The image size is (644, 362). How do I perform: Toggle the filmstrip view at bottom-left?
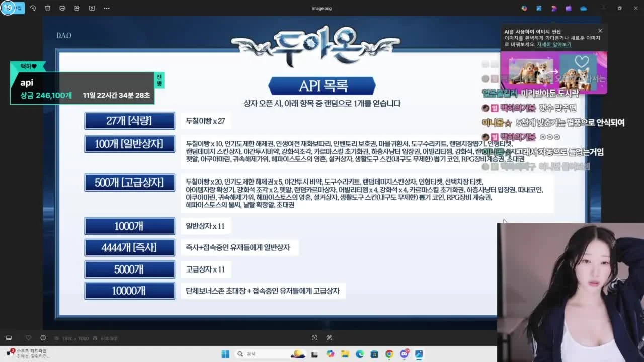[9, 338]
